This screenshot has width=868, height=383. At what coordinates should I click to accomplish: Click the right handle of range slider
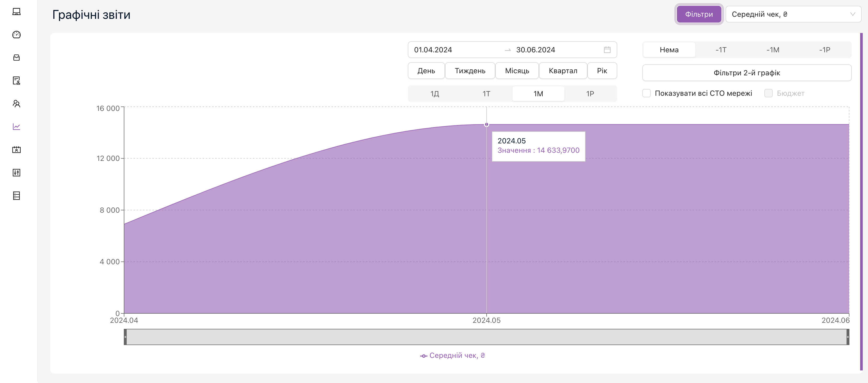pyautogui.click(x=847, y=337)
